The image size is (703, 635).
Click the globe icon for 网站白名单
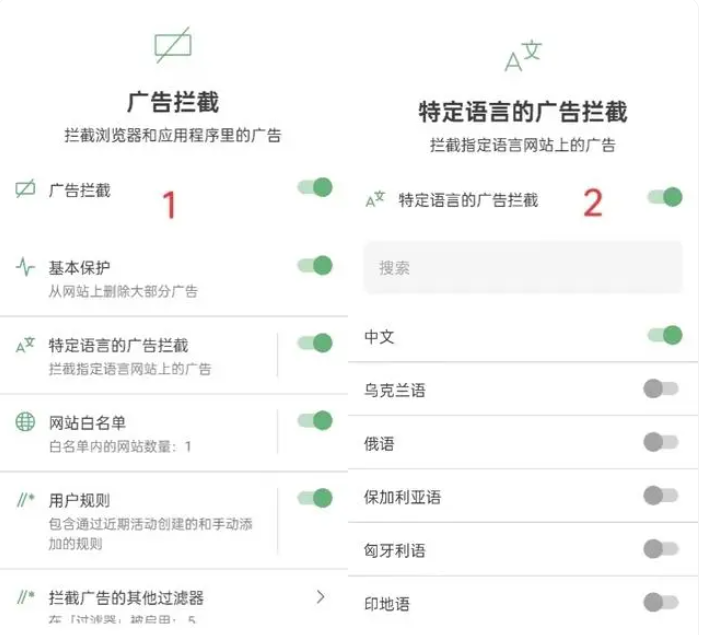tap(26, 422)
